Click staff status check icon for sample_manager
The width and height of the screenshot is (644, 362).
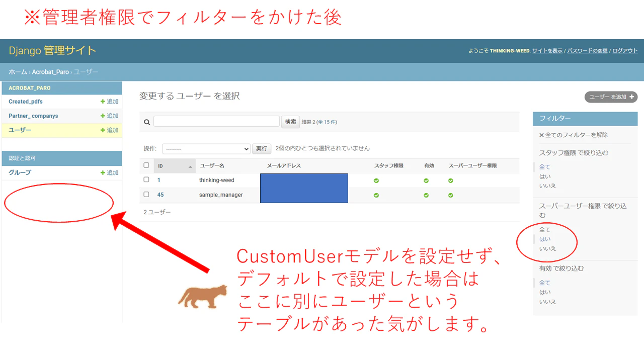click(x=376, y=195)
